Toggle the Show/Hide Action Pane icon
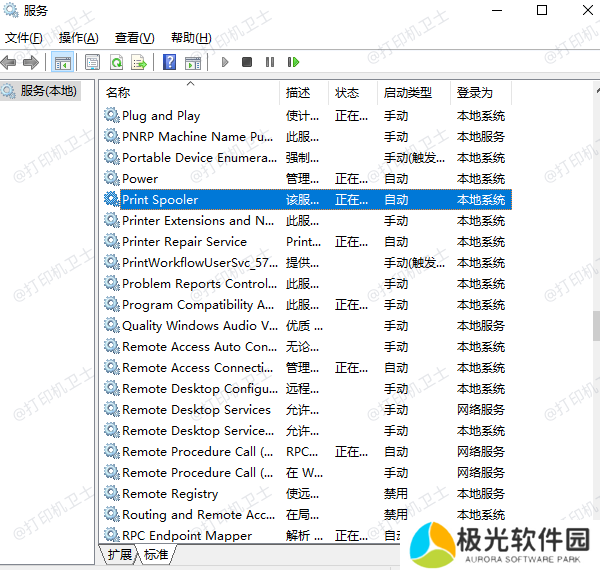Image resolution: width=600 pixels, height=570 pixels. coord(193,62)
